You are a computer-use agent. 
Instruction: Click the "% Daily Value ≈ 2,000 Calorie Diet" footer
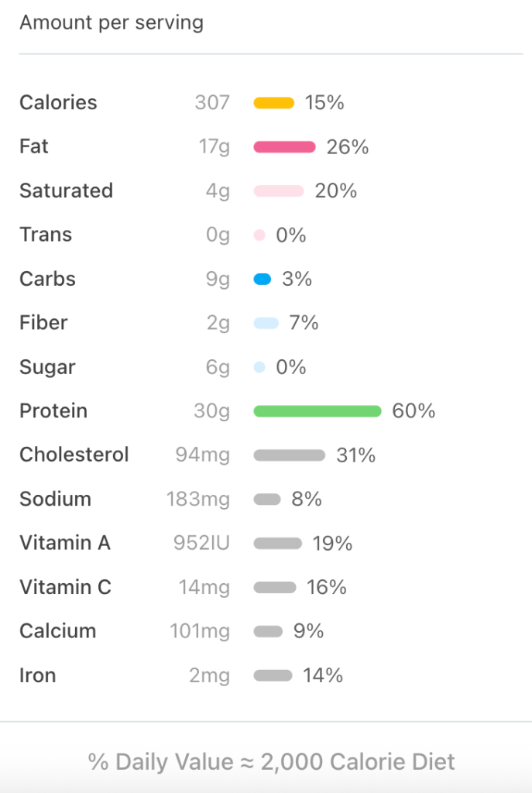point(271,762)
